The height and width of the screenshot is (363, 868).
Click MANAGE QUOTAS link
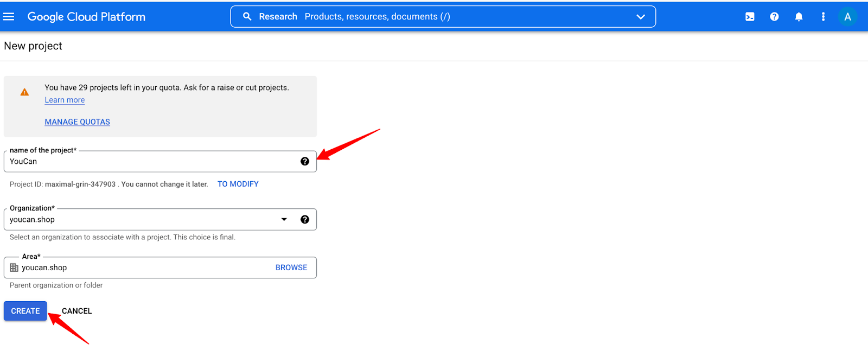point(77,122)
